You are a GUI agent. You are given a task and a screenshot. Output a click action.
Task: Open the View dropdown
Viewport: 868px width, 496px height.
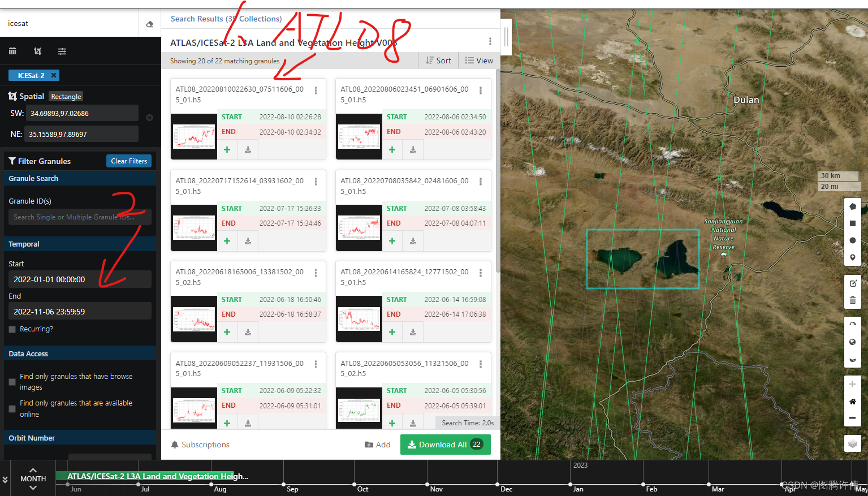tap(479, 61)
